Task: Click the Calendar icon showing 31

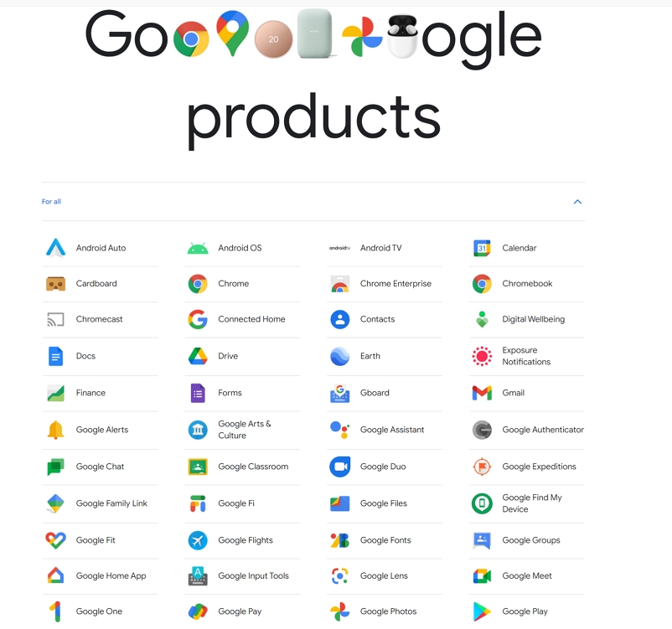Action: (x=482, y=248)
